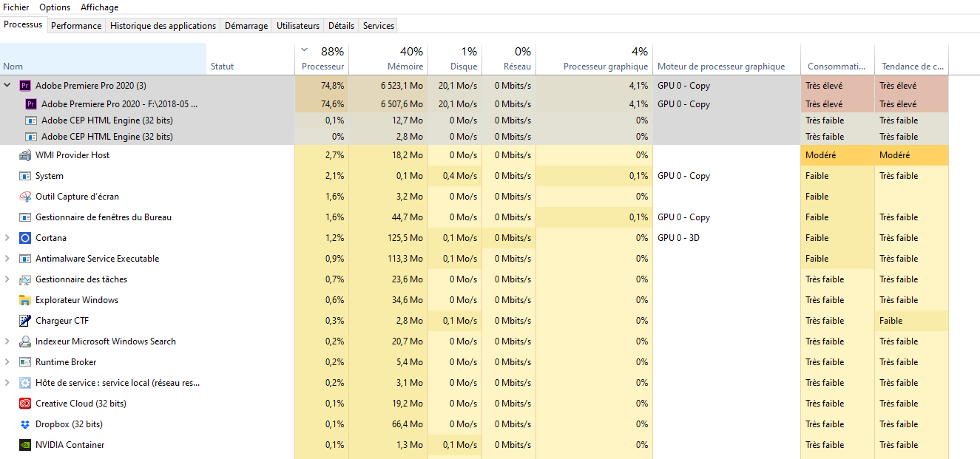The height and width of the screenshot is (459, 980).
Task: Switch to the Performance tab
Action: (76, 26)
